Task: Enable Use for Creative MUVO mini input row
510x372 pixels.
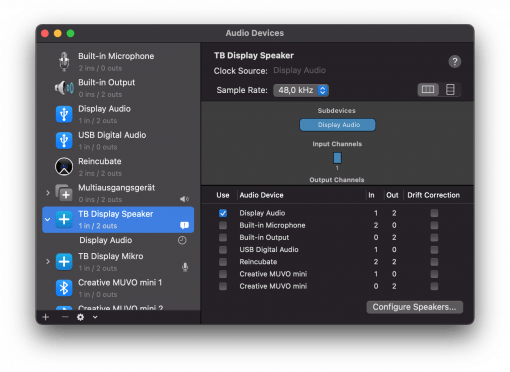Action: (223, 274)
